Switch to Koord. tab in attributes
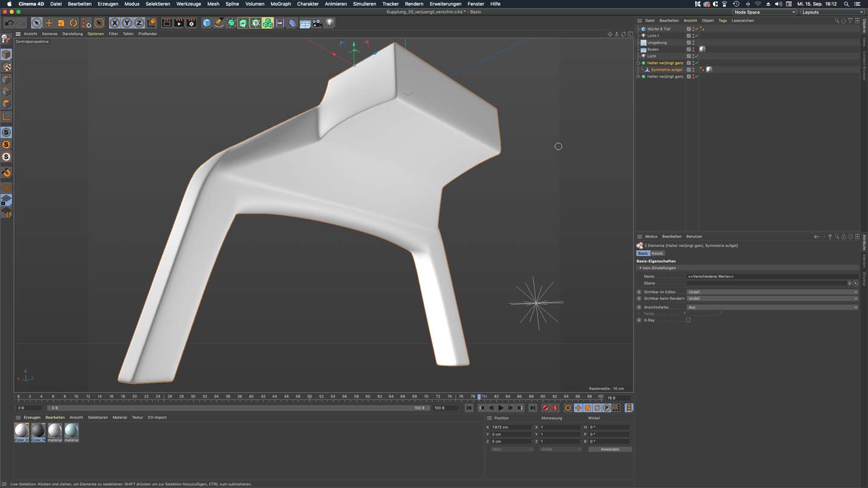This screenshot has width=868, height=488. [x=657, y=254]
